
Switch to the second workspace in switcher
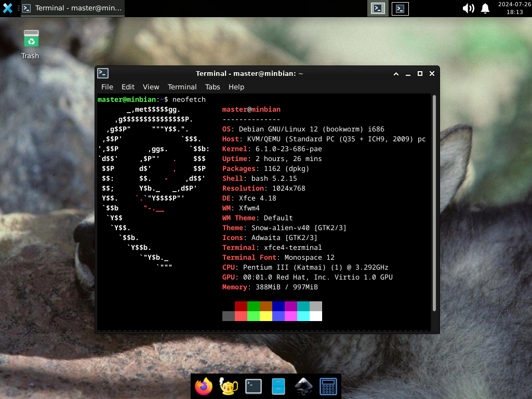(400, 8)
